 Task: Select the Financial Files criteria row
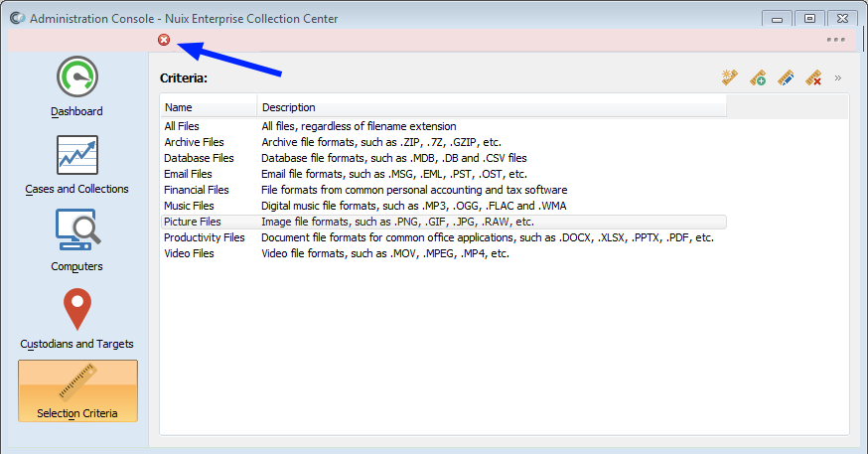[x=444, y=190]
